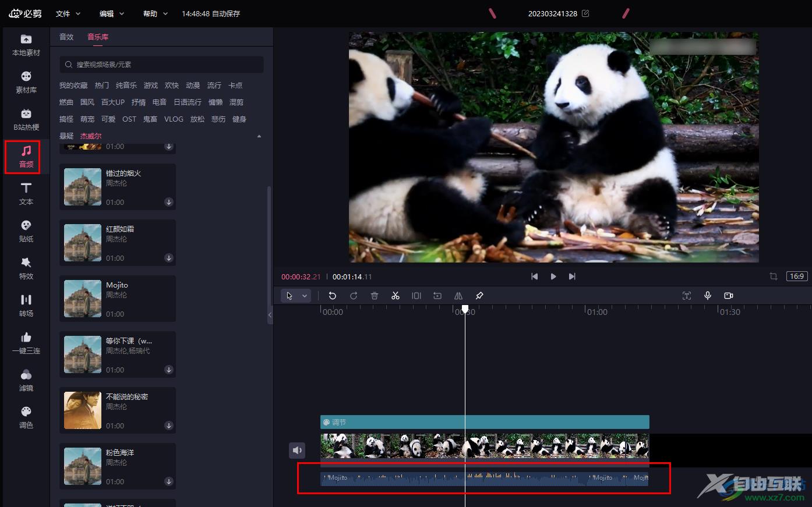Click the trim-edges icon next to scissors

point(416,296)
